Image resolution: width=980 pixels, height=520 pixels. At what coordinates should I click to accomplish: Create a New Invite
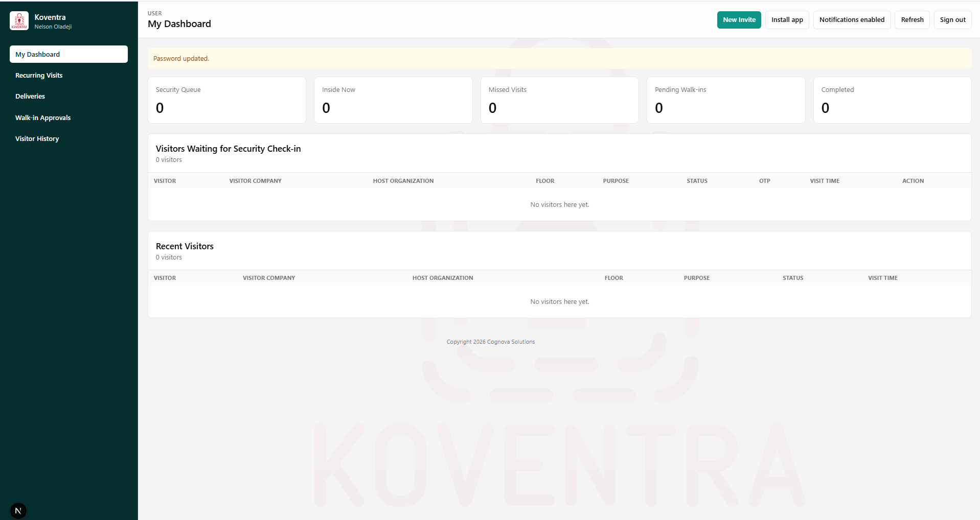pos(739,20)
